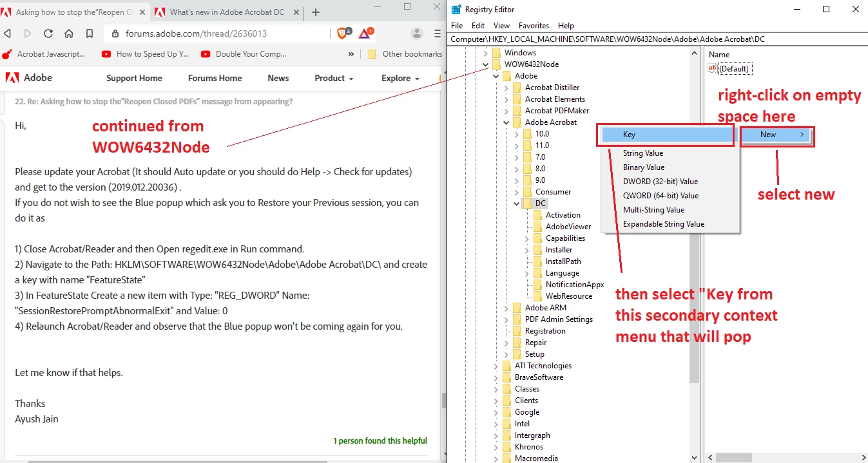
Task: Show more bookmarks chevron
Action: (x=351, y=54)
